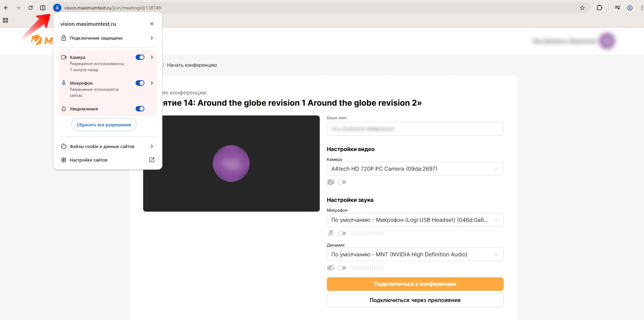The height and width of the screenshot is (320, 644).
Task: Toggle Notifications permission switch
Action: (x=140, y=109)
